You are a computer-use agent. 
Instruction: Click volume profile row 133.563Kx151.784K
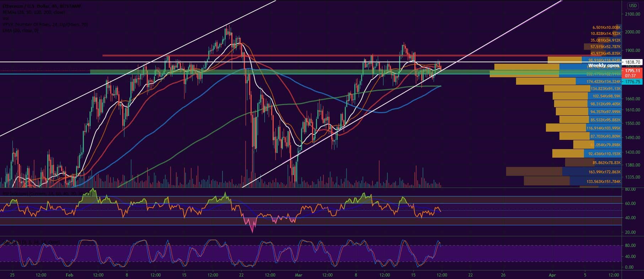[x=603, y=181]
